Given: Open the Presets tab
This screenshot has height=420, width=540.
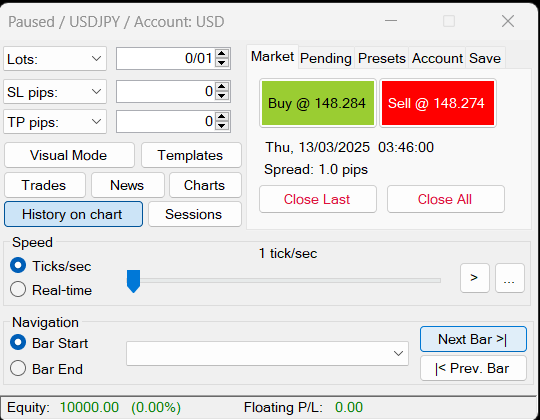Looking at the screenshot, I should tap(382, 58).
